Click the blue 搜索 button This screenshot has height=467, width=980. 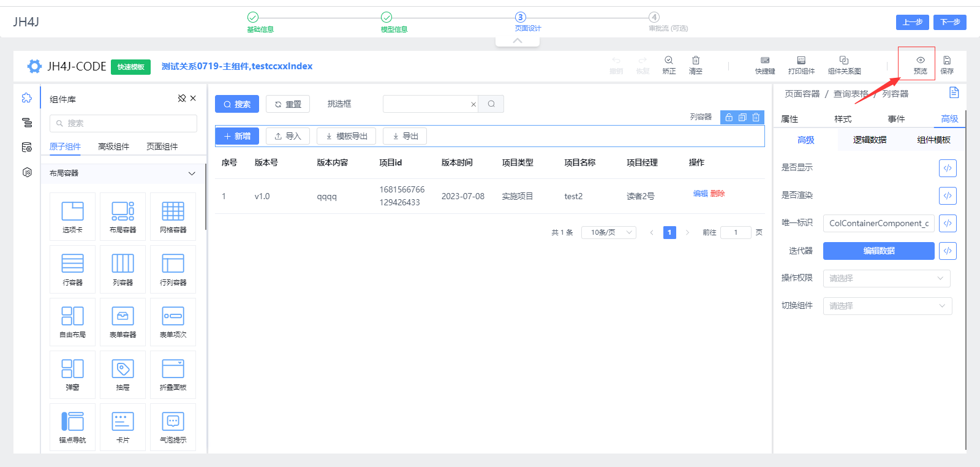(x=237, y=104)
